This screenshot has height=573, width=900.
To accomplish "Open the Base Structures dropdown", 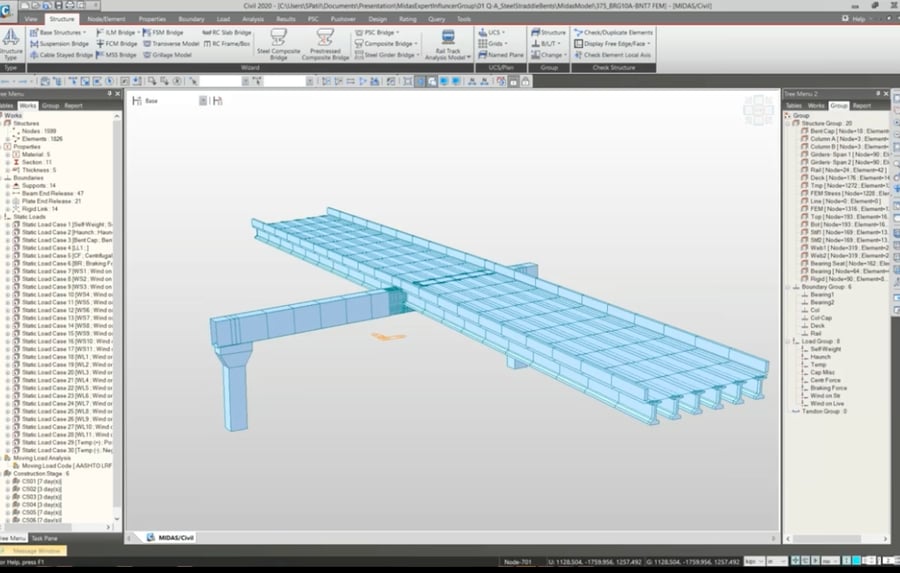I will coord(61,32).
